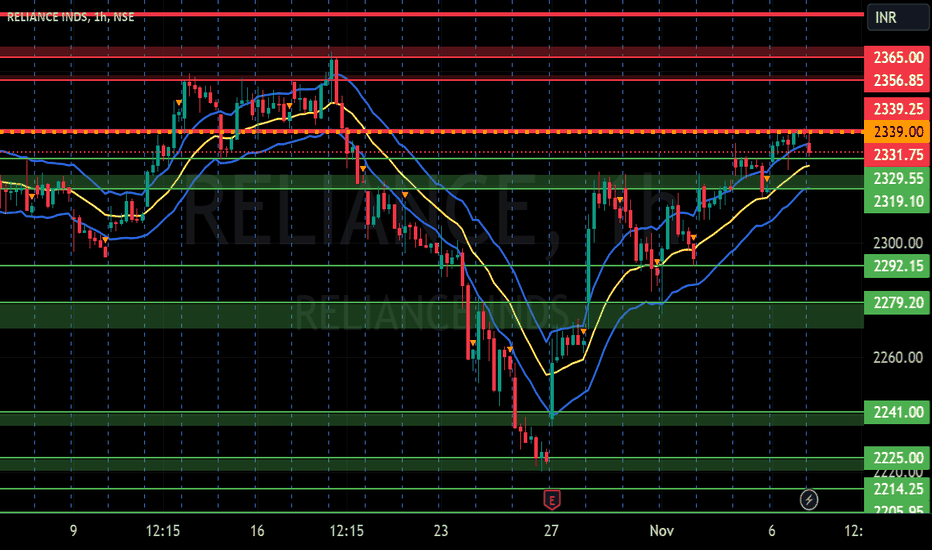Click date label 6 on time axis
The image size is (932, 550).
tap(772, 530)
